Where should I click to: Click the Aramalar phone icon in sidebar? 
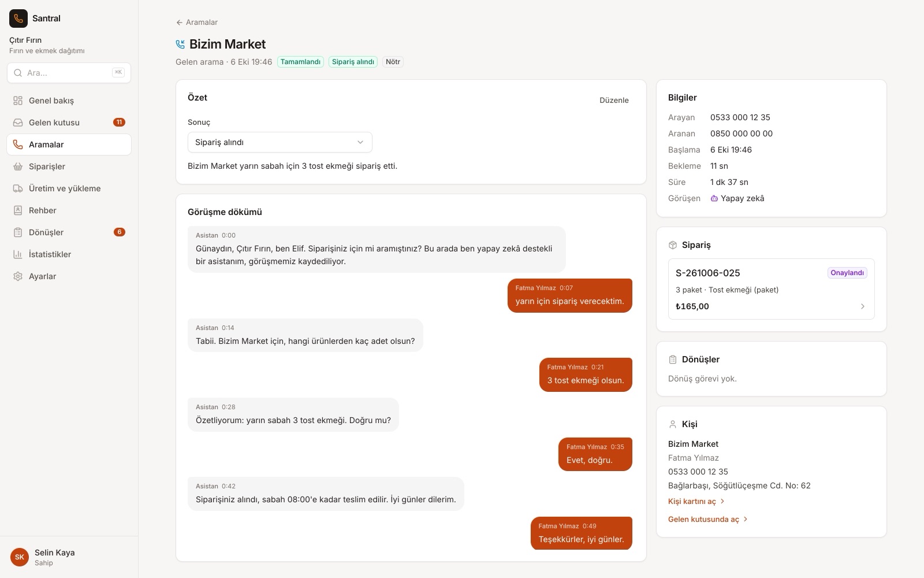[x=18, y=144]
